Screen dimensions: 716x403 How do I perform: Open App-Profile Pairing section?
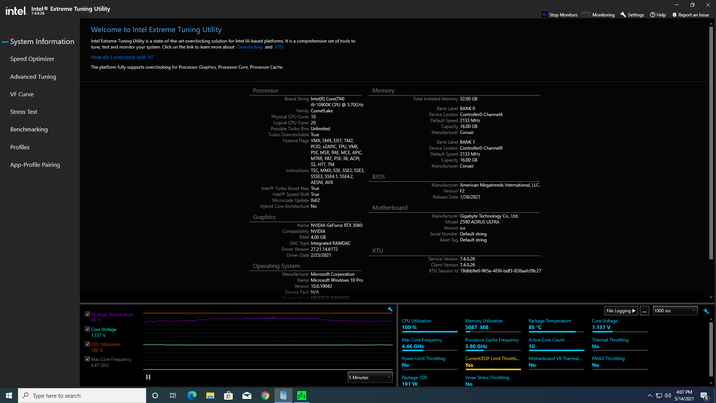click(x=35, y=165)
